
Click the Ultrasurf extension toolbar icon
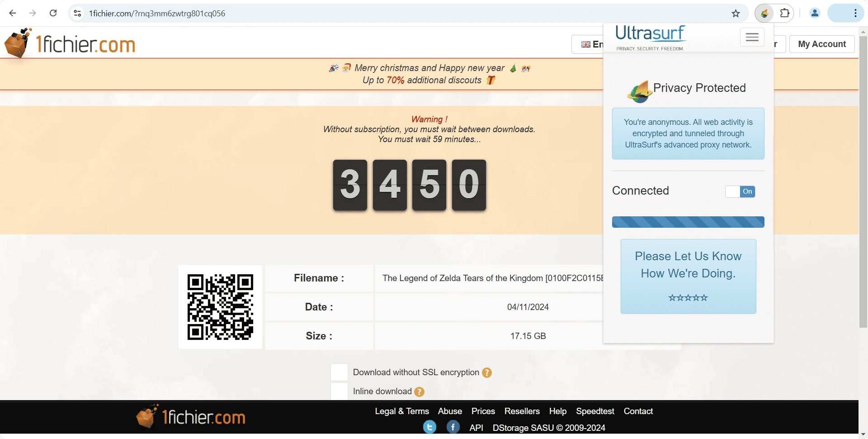pos(764,13)
